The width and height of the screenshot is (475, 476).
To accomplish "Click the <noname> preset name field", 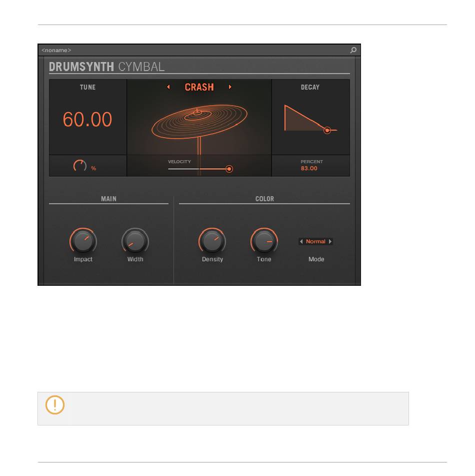I will (x=56, y=50).
